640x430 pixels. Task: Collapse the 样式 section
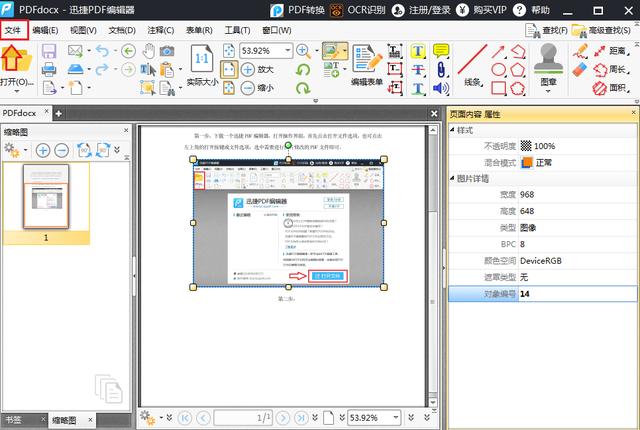click(x=452, y=130)
